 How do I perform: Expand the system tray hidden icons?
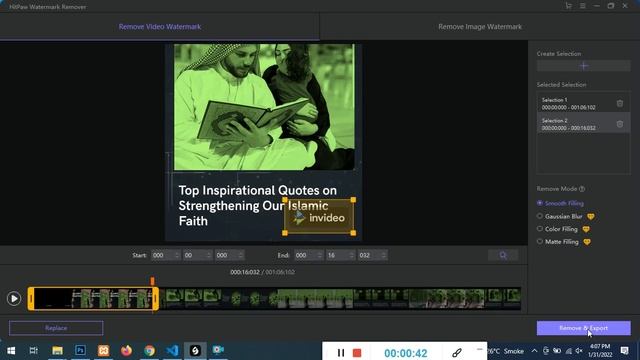click(534, 351)
